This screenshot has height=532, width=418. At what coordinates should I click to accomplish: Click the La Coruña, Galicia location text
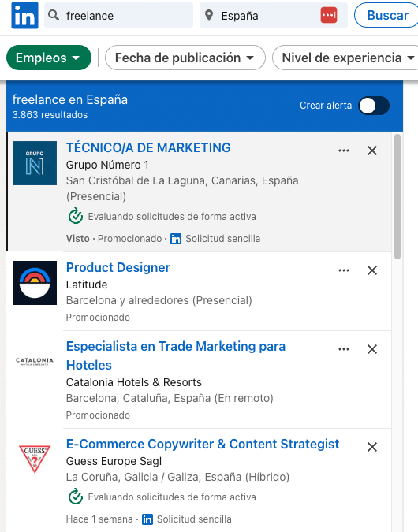177,477
